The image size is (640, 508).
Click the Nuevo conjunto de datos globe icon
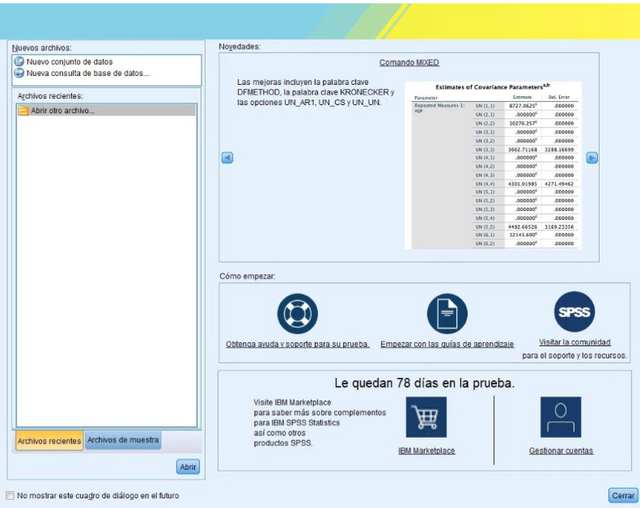[x=19, y=62]
